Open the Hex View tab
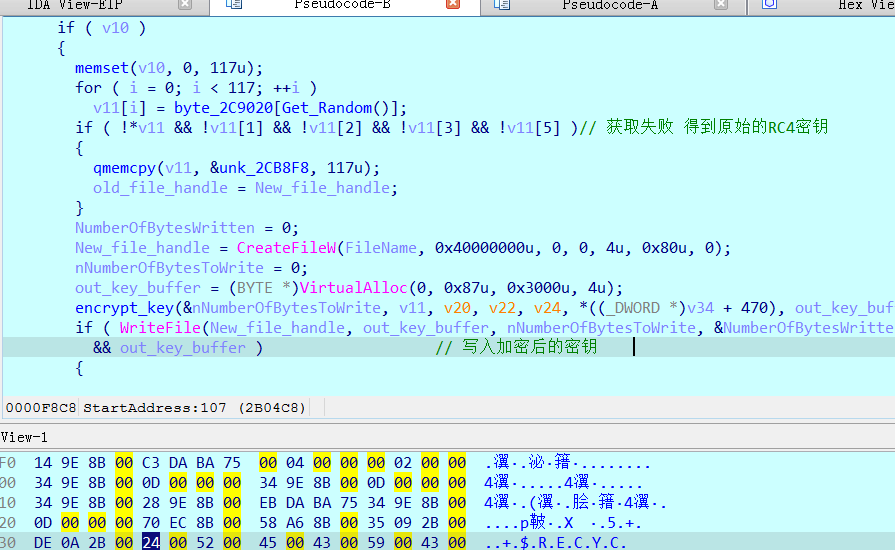The width and height of the screenshot is (895, 550). (865, 5)
